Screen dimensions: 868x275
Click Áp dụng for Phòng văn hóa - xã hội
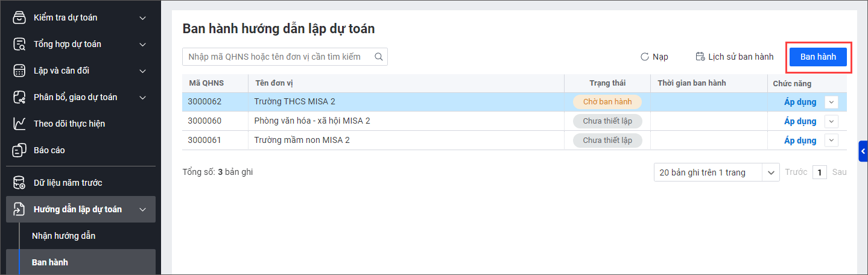800,121
